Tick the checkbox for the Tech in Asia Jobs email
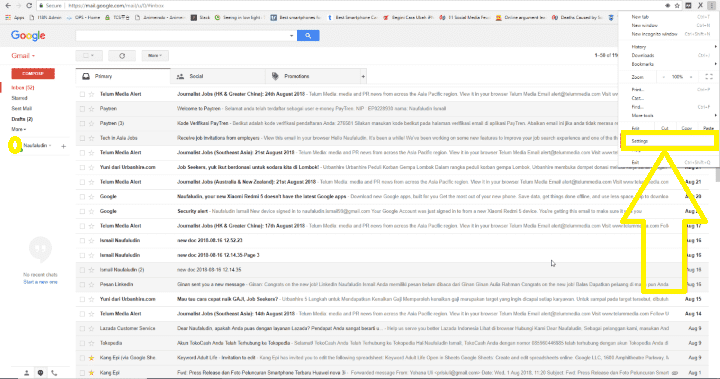Image resolution: width=720 pixels, height=379 pixels. [x=82, y=138]
